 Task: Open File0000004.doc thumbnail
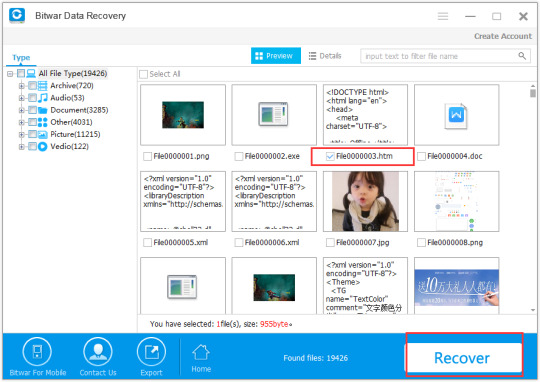[x=456, y=115]
